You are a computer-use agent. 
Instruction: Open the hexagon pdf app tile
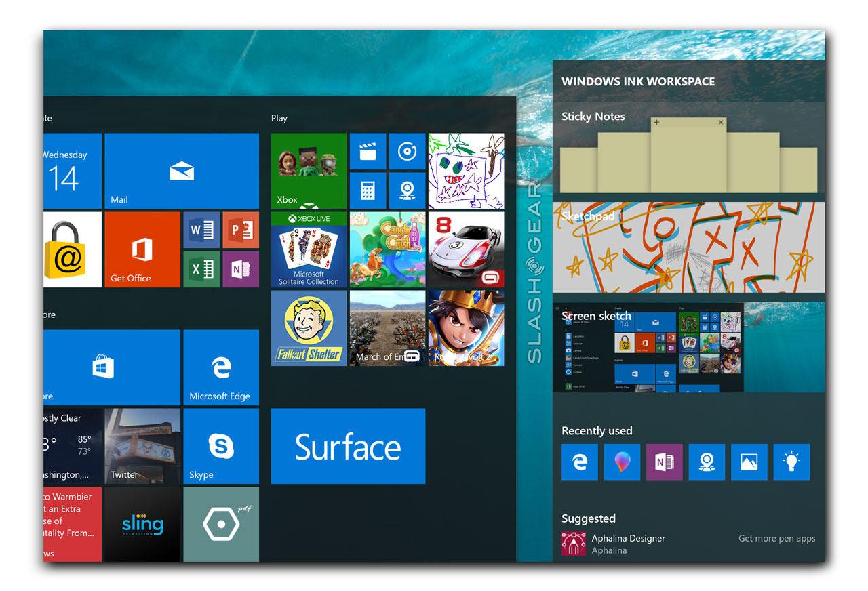pyautogui.click(x=221, y=524)
